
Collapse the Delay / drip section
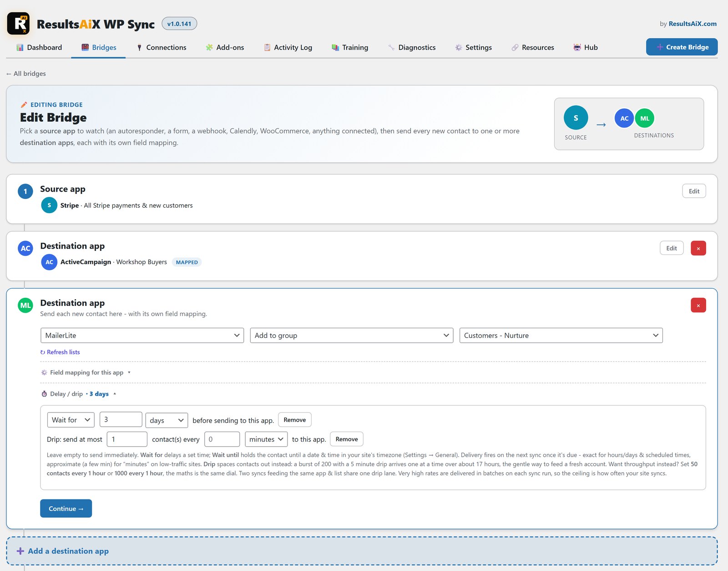(x=78, y=394)
